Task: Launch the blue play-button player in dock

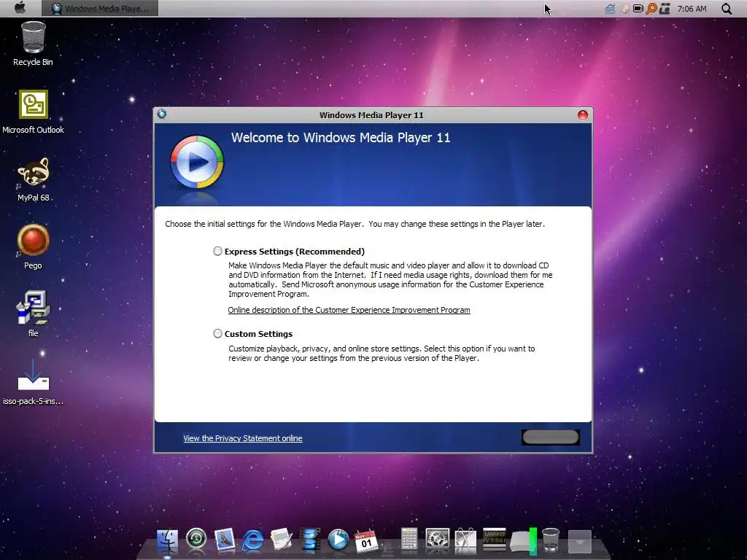Action: pos(338,540)
